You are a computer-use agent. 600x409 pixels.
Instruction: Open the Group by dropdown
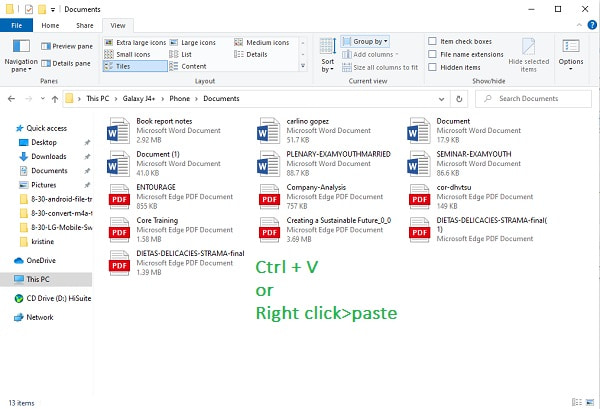pos(365,41)
